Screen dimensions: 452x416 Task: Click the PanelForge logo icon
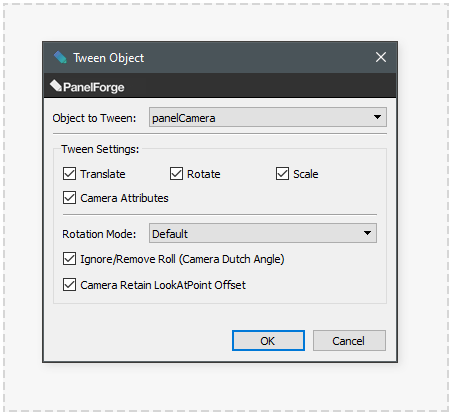click(x=56, y=86)
